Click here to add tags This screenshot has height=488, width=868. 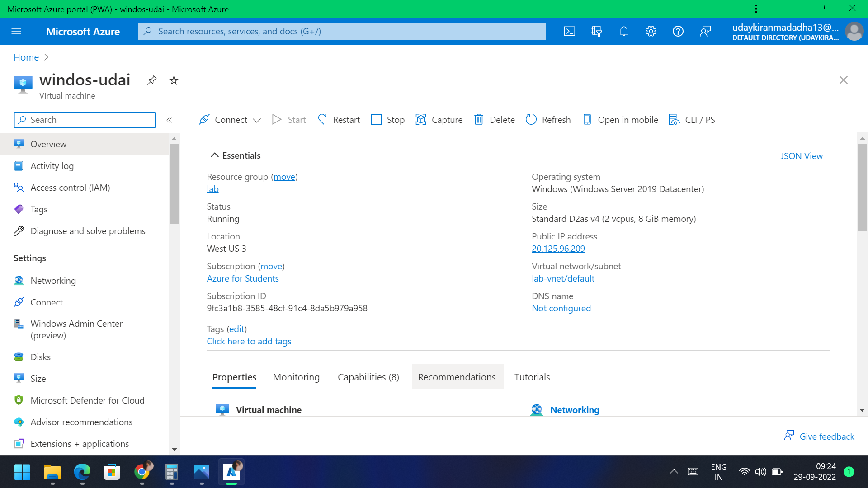(249, 341)
